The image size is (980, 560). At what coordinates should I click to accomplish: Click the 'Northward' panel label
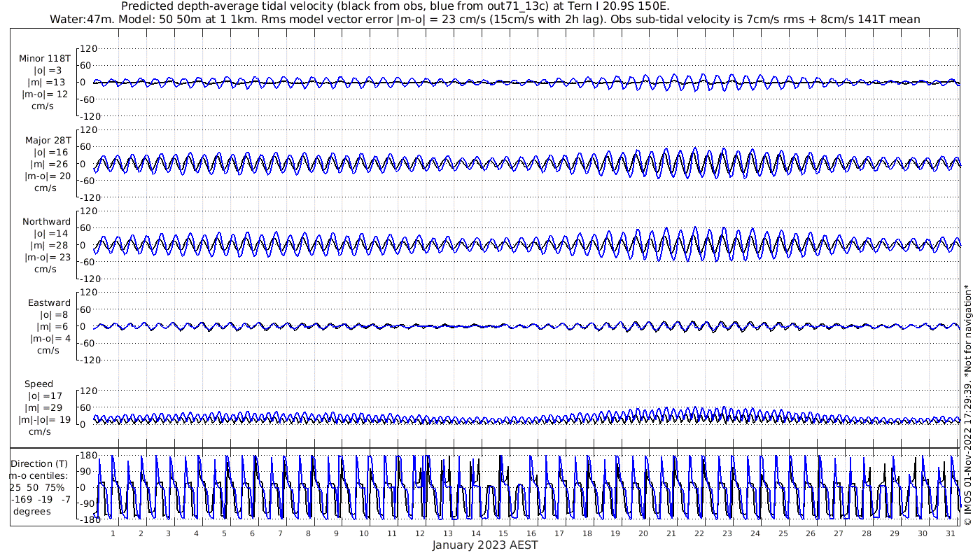[x=46, y=222]
